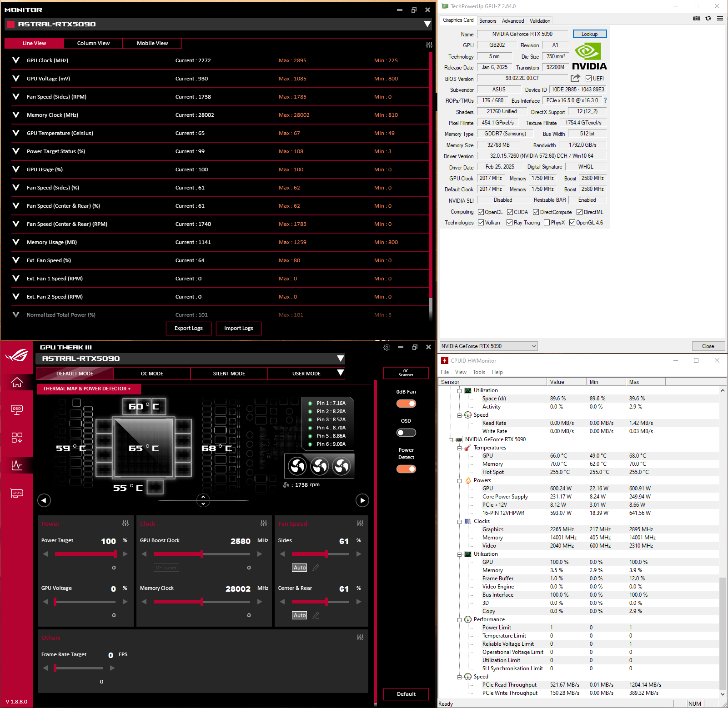Open Power panel settings sliders icon
The width and height of the screenshot is (728, 708).
click(126, 524)
